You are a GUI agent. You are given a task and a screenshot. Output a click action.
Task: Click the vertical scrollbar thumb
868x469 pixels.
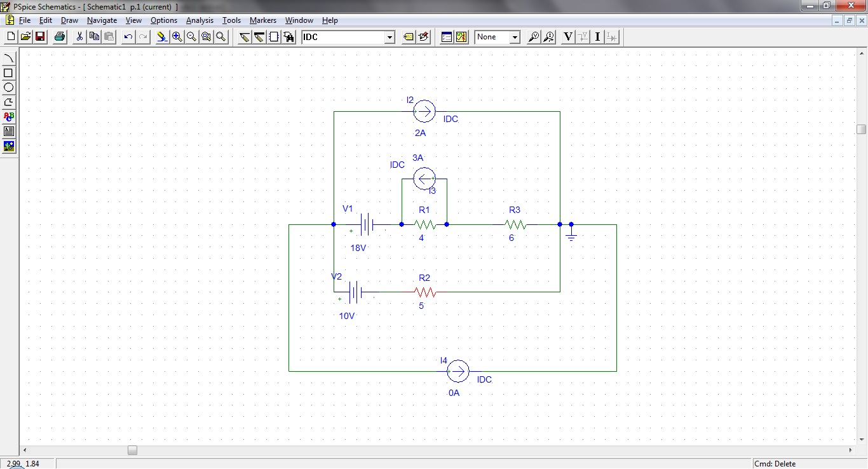(861, 129)
